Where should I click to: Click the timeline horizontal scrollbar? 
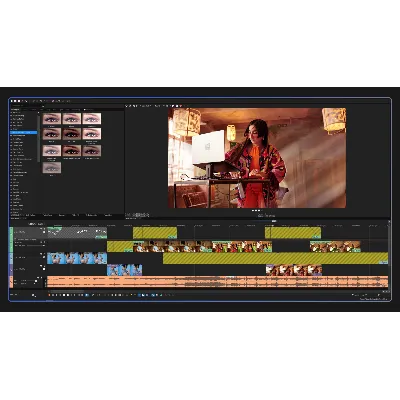(67, 291)
